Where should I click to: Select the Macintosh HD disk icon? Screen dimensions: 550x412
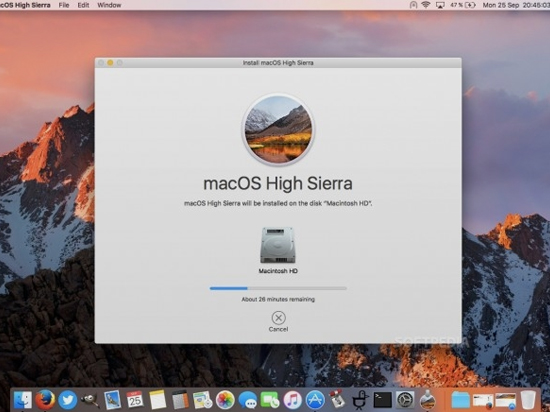(x=278, y=245)
